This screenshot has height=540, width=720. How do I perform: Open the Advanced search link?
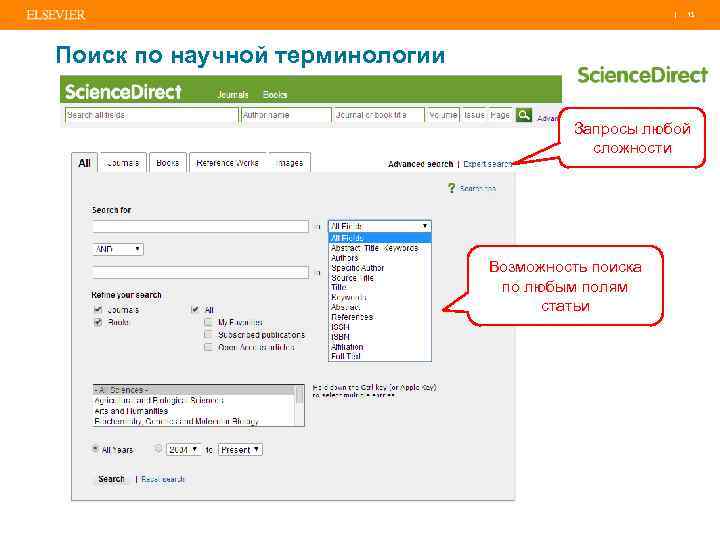pos(420,164)
